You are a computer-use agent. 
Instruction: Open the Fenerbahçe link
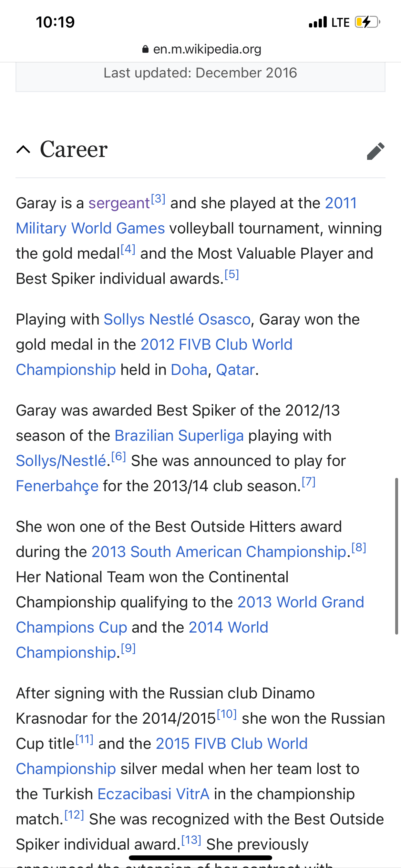click(x=57, y=486)
